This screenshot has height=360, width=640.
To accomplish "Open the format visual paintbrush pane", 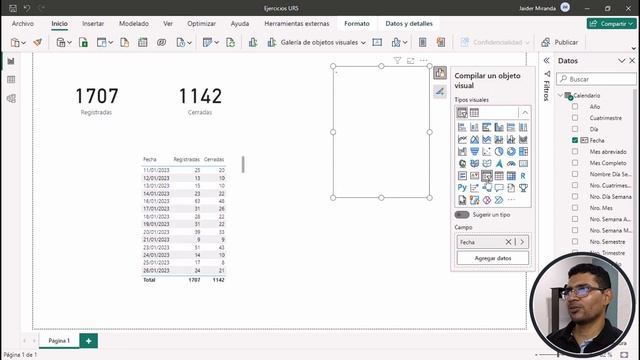I will 440,92.
